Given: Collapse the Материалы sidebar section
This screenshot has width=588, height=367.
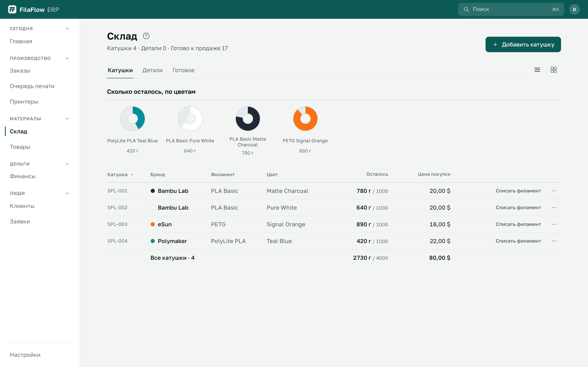Looking at the screenshot, I should [x=67, y=119].
